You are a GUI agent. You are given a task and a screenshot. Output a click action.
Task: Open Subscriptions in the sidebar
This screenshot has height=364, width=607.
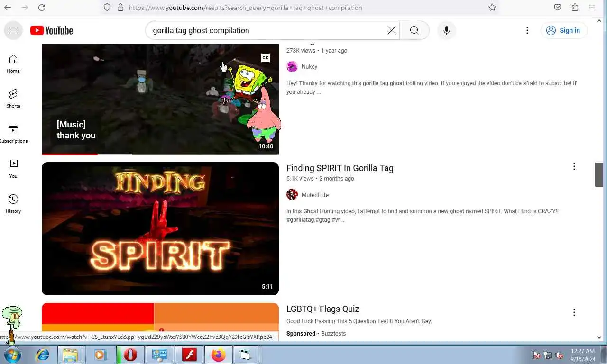pyautogui.click(x=13, y=134)
